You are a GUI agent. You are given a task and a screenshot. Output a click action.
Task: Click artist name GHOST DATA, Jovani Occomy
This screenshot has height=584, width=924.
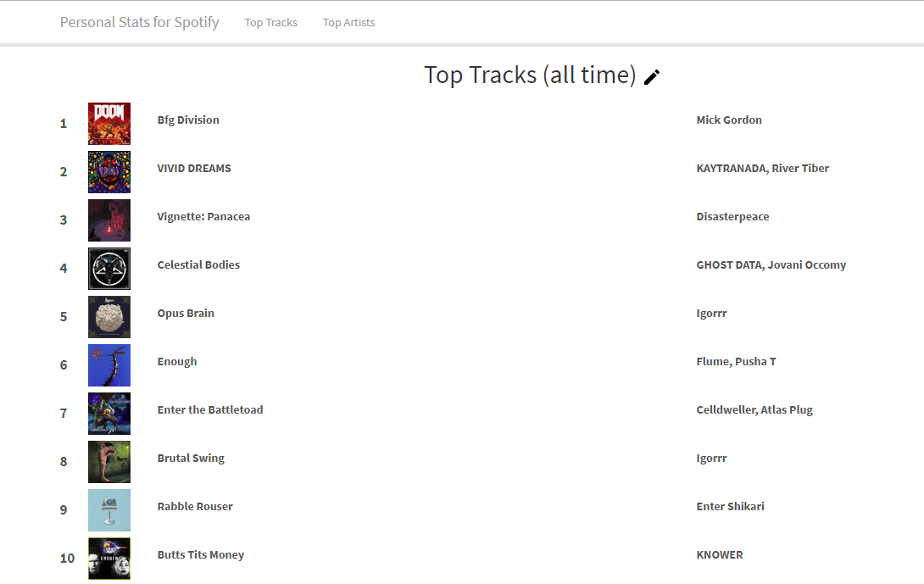point(771,265)
